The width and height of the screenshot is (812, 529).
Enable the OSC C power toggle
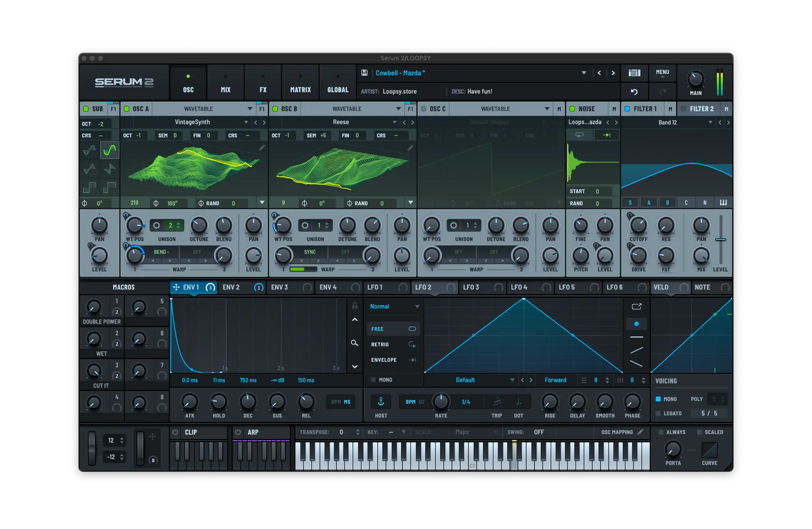coord(424,109)
